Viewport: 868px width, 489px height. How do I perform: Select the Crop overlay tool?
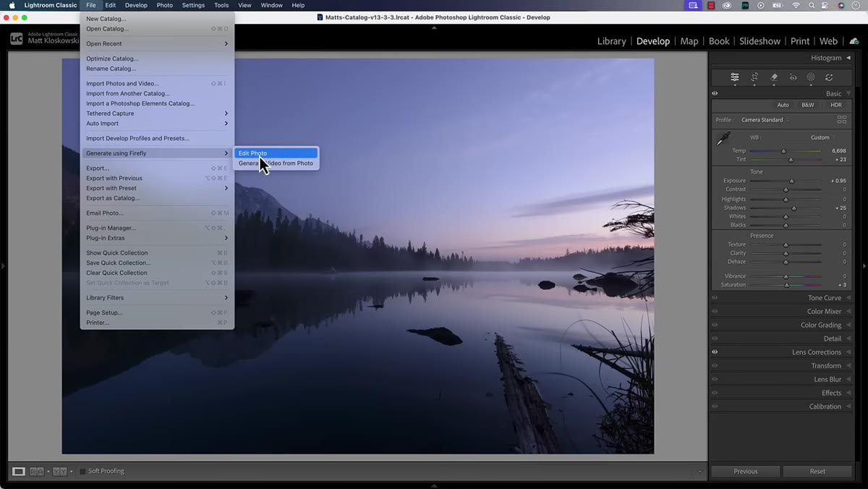[x=754, y=77]
